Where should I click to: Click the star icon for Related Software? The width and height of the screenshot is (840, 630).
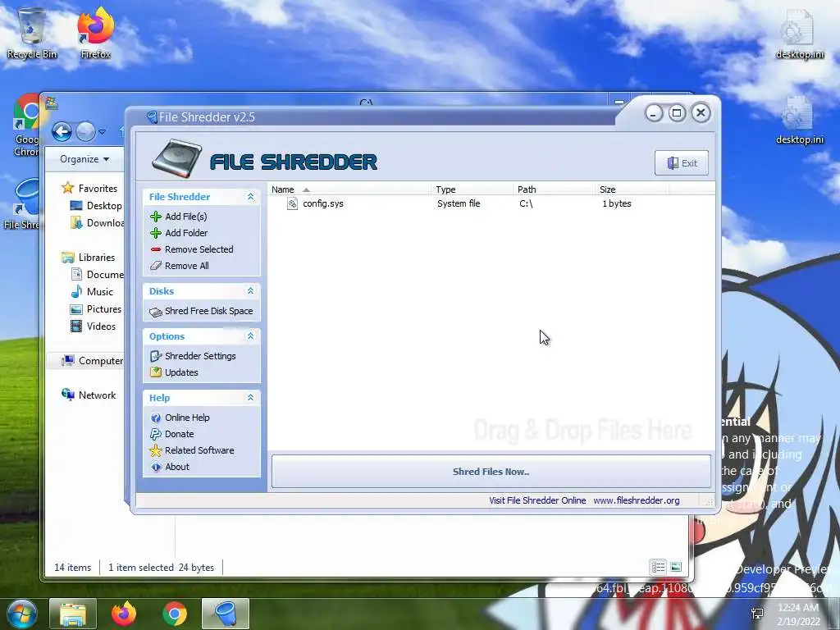156,450
